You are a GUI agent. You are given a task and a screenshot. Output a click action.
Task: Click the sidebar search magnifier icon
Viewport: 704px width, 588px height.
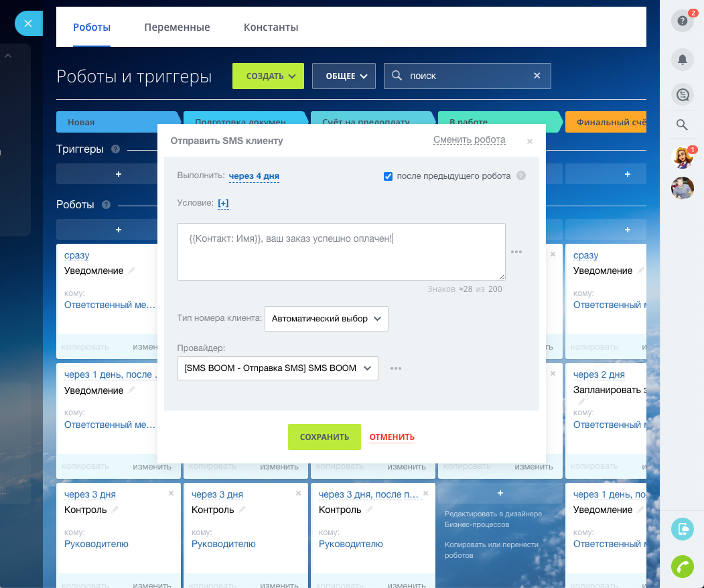(682, 125)
